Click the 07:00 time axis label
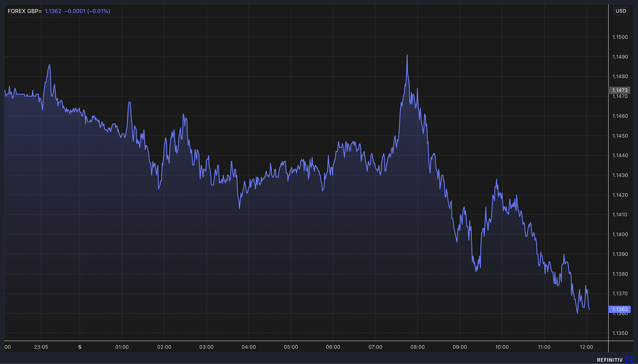The width and height of the screenshot is (638, 364). click(x=375, y=347)
